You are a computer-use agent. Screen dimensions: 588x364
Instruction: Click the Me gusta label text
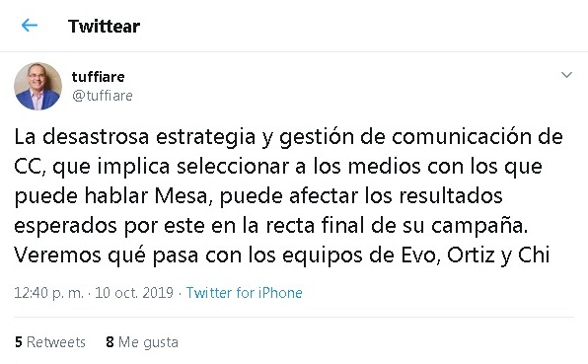click(149, 342)
